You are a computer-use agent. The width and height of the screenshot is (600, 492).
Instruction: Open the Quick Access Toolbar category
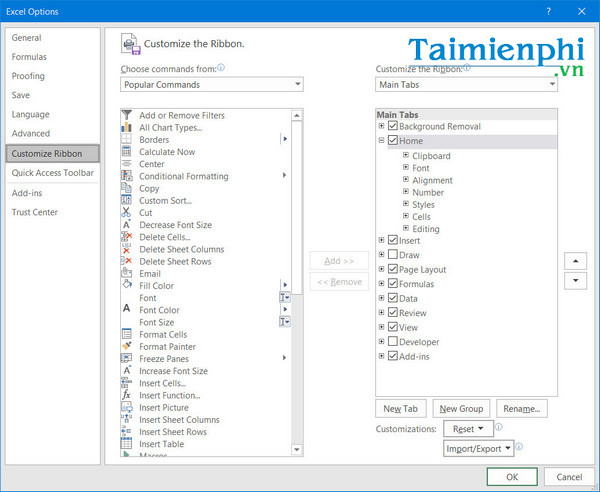[52, 173]
